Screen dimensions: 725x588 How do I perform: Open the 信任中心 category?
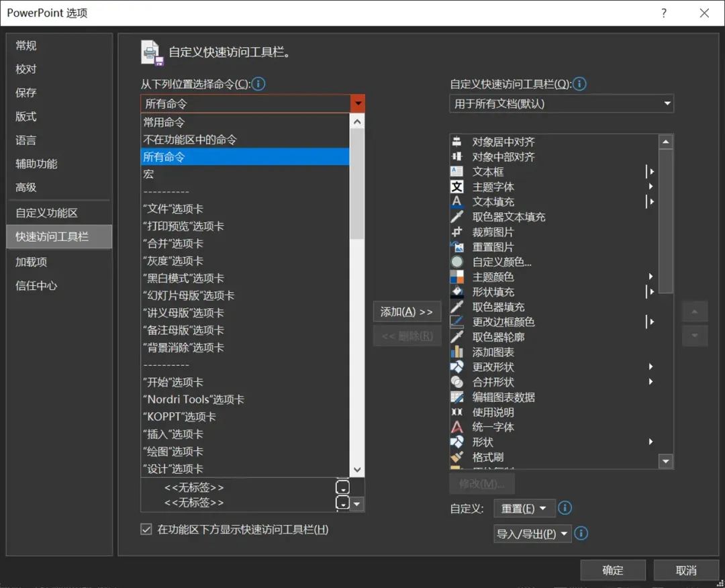point(59,286)
